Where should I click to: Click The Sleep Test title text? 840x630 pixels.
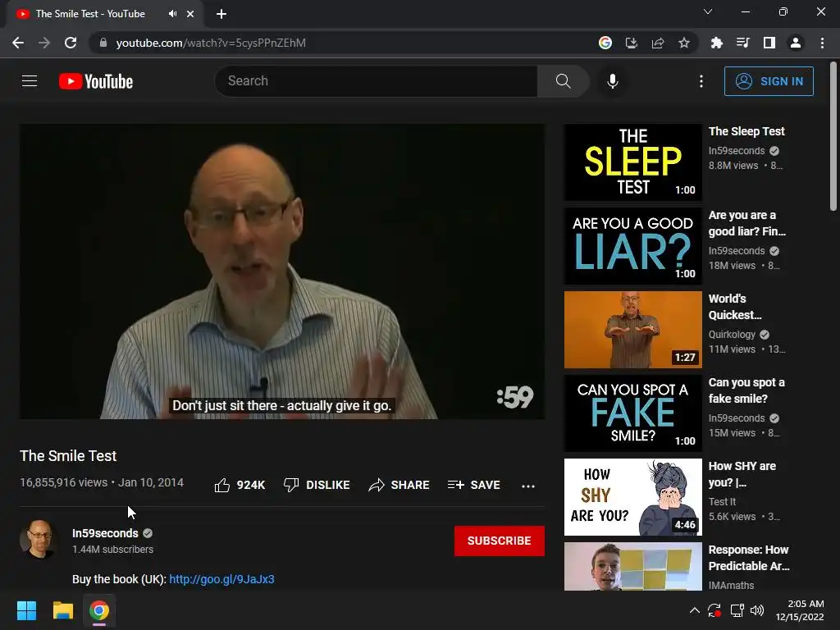746,131
